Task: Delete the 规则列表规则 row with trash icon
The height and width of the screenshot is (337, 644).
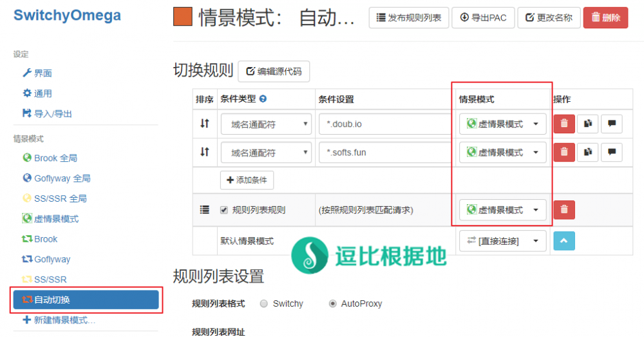Action: point(564,209)
